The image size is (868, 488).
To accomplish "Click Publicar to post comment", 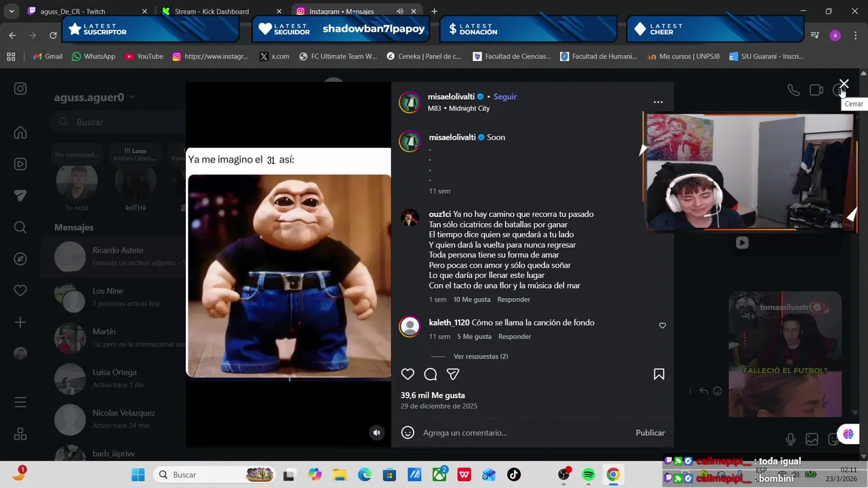I will [650, 432].
